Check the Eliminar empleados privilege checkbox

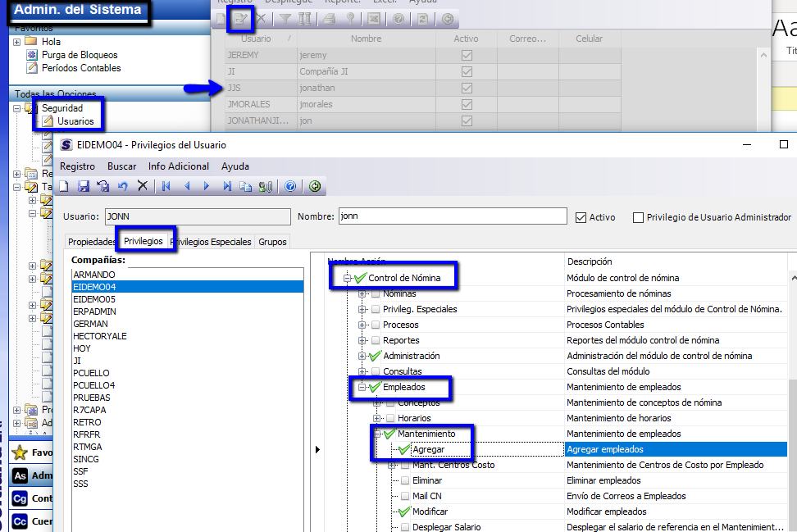pyautogui.click(x=405, y=480)
